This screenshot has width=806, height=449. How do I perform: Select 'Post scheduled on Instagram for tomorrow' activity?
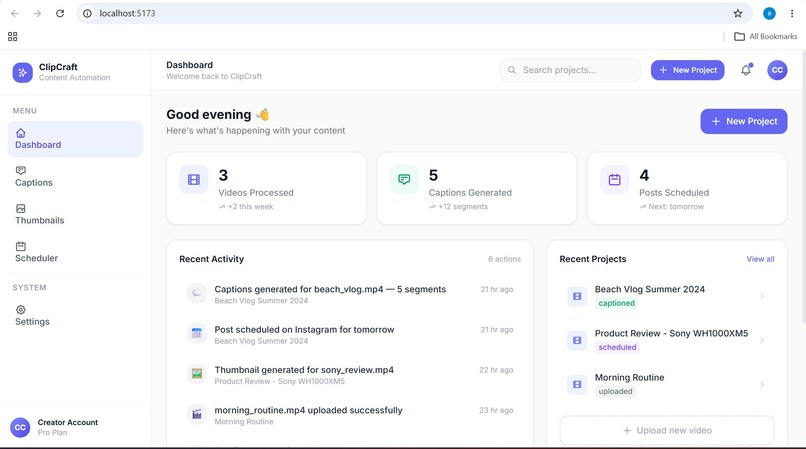(x=350, y=334)
